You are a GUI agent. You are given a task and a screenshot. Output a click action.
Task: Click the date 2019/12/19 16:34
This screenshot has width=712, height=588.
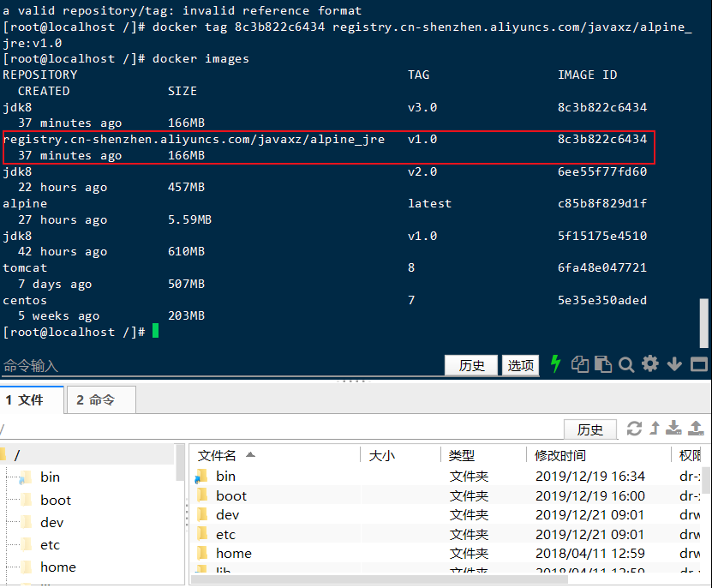point(589,477)
